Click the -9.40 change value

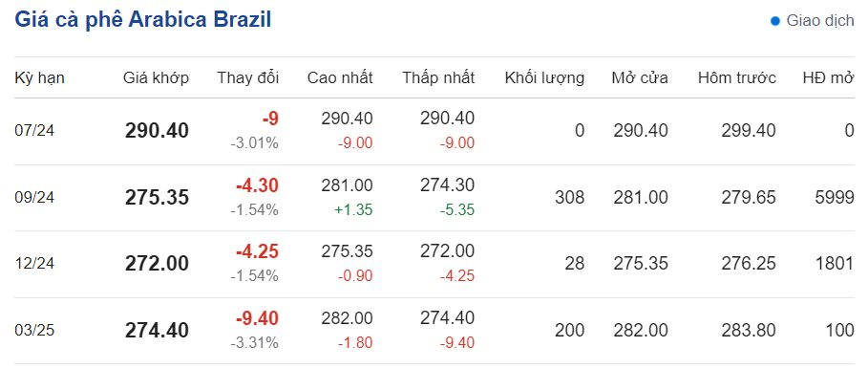[x=257, y=318]
